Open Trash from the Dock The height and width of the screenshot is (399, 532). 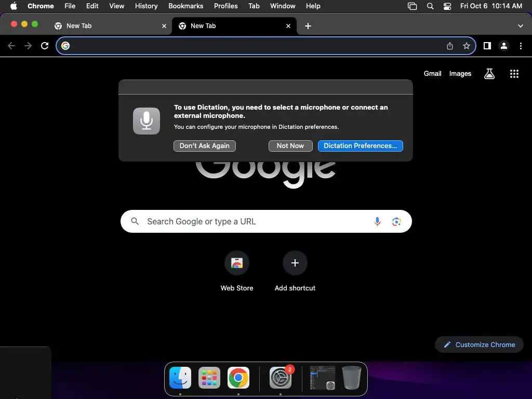352,378
